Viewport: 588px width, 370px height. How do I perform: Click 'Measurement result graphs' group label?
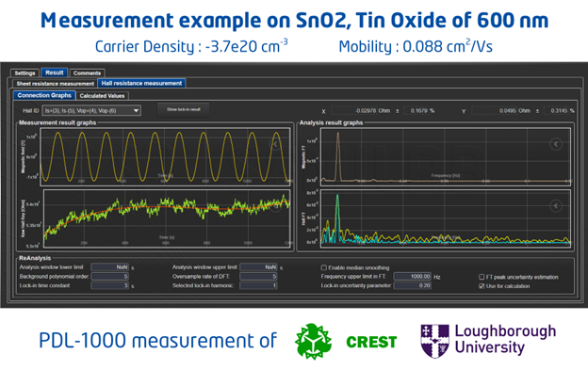pyautogui.click(x=57, y=122)
